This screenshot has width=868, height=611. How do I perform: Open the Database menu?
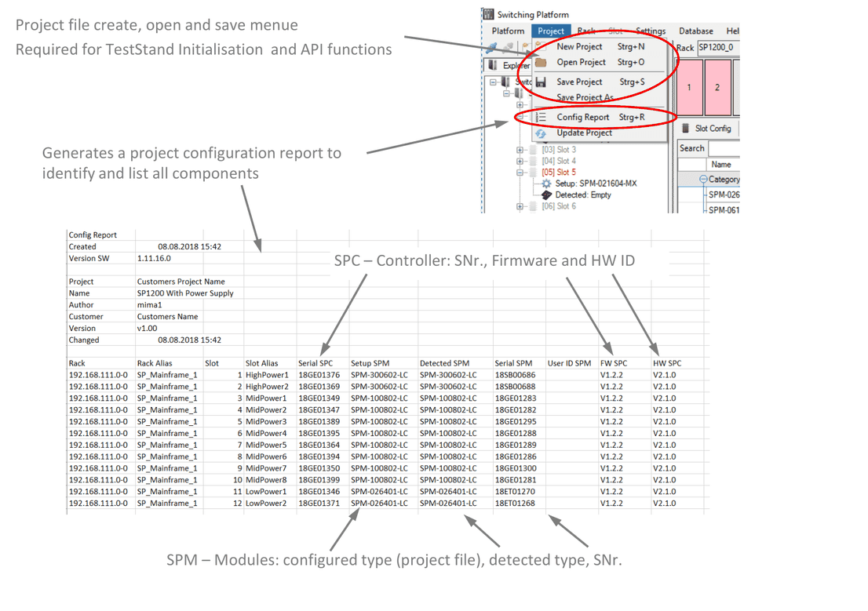(696, 31)
